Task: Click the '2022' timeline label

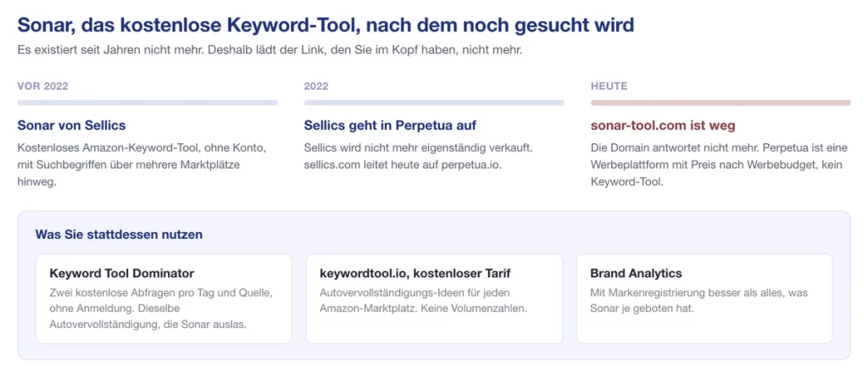Action: click(316, 86)
